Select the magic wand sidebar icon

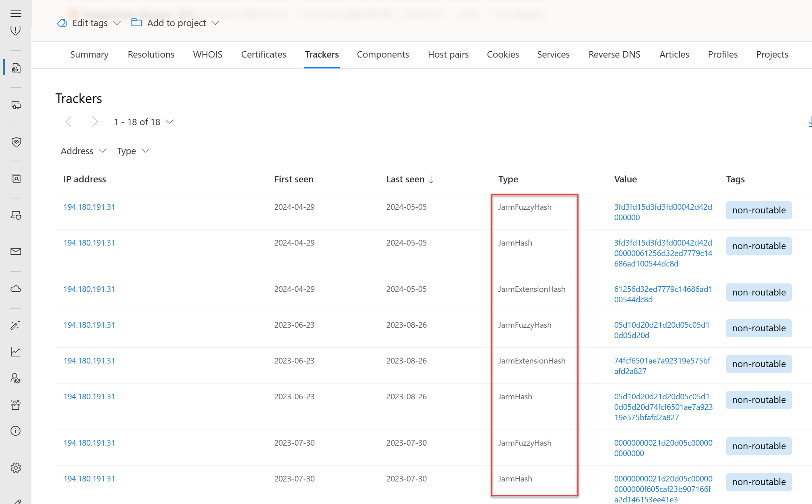tap(16, 325)
